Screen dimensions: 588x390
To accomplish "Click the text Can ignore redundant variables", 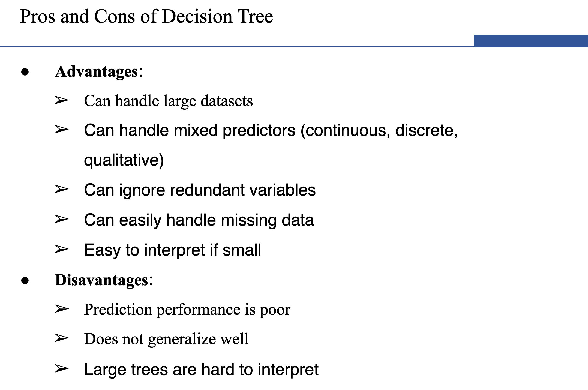I will (x=200, y=190).
